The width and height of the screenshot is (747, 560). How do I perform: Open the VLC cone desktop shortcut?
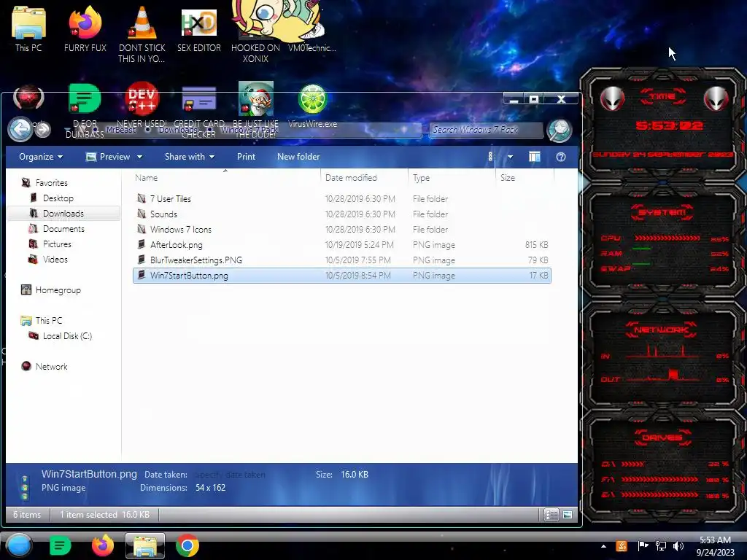(x=142, y=34)
